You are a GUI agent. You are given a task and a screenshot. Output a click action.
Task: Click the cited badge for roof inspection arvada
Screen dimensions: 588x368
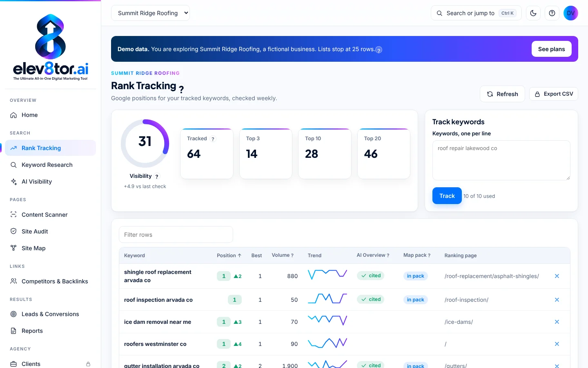tap(370, 299)
